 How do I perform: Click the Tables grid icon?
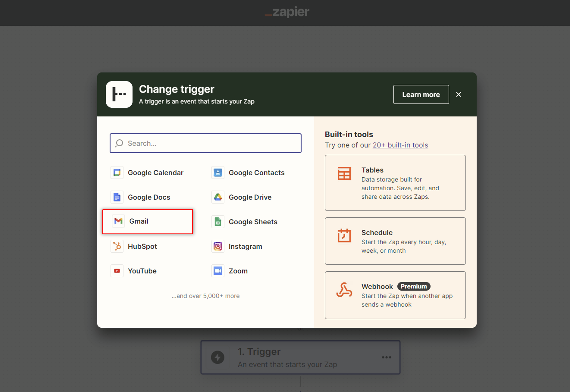point(344,173)
